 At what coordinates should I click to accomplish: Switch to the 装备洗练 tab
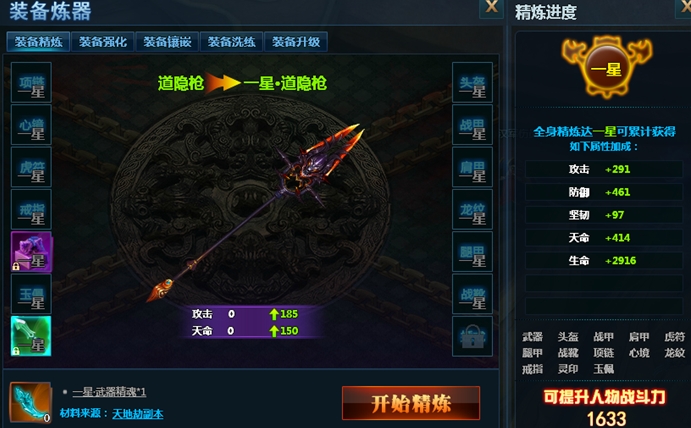[231, 42]
